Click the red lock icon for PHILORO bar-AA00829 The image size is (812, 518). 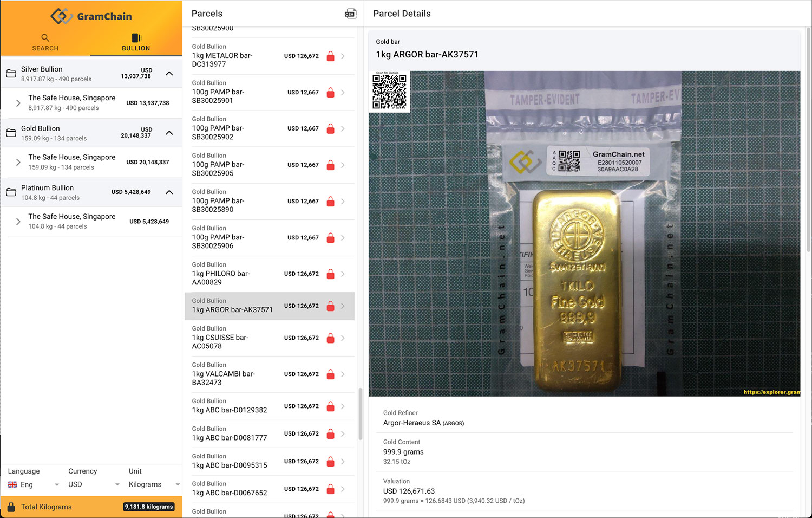[330, 274]
